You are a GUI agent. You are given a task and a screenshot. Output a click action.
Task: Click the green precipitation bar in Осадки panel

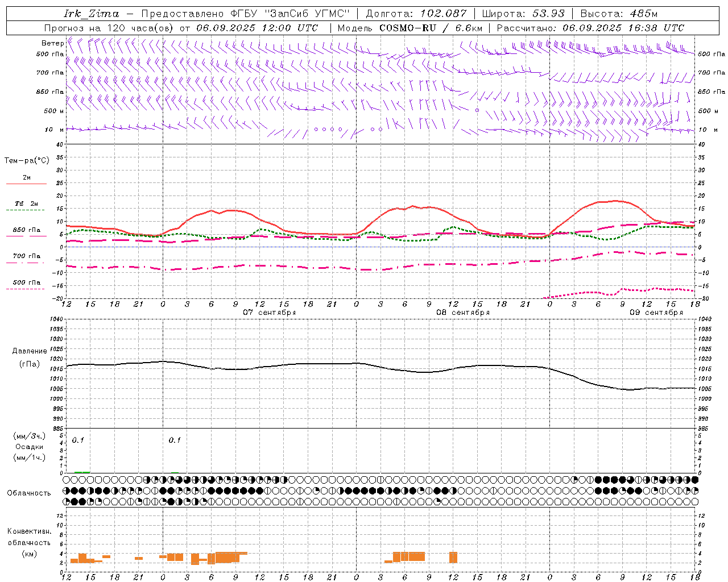[x=82, y=472]
